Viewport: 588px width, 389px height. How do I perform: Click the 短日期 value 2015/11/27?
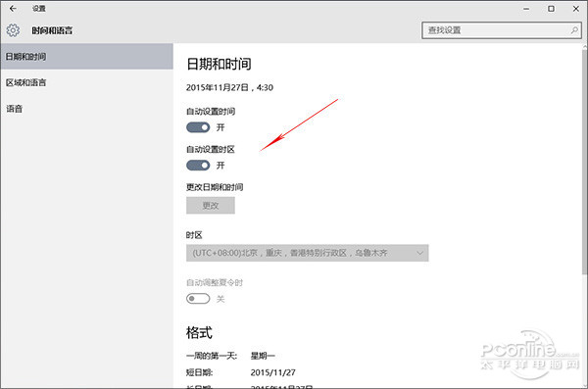click(x=273, y=372)
